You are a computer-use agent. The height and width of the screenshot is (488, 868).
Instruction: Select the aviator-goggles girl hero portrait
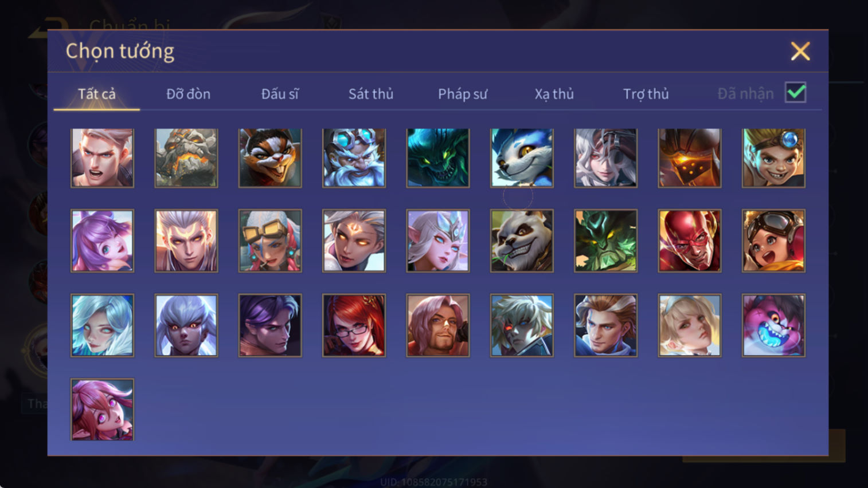pos(773,241)
